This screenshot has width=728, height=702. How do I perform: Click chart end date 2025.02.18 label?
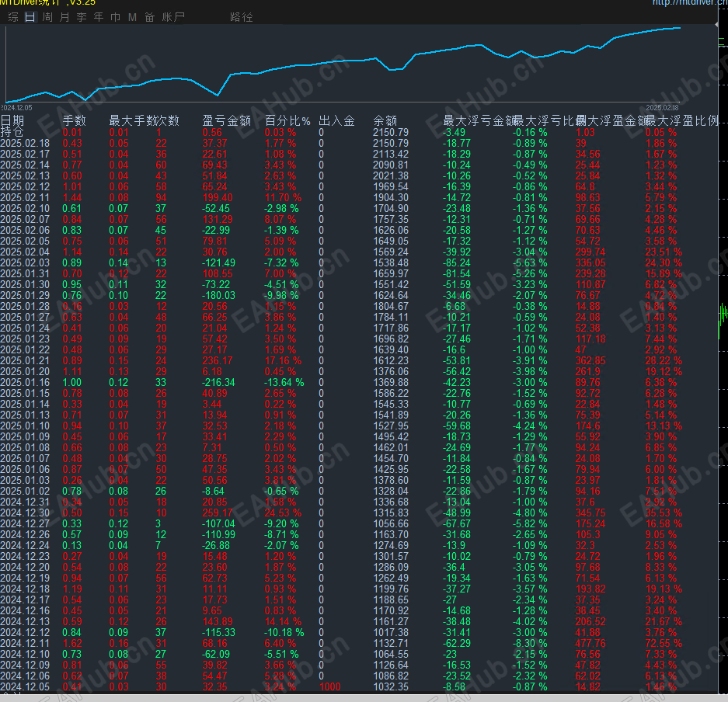coord(662,108)
